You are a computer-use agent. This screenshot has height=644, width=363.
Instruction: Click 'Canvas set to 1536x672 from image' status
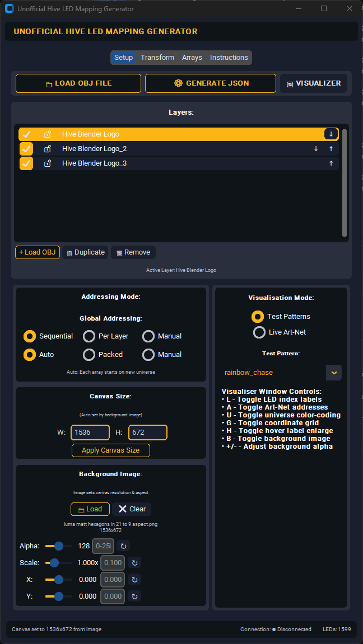57,629
